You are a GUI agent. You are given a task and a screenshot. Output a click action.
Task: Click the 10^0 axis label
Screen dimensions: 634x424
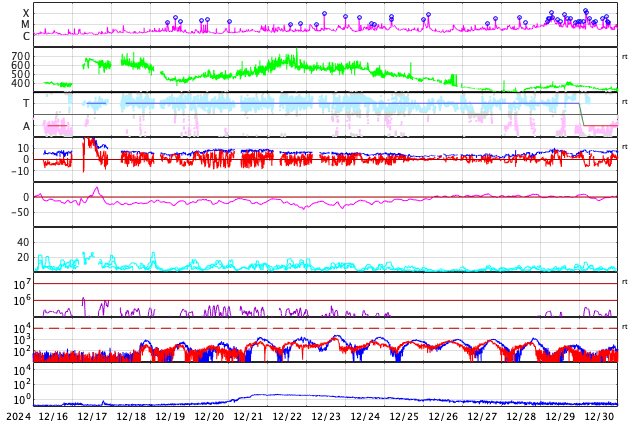[x=22, y=400]
